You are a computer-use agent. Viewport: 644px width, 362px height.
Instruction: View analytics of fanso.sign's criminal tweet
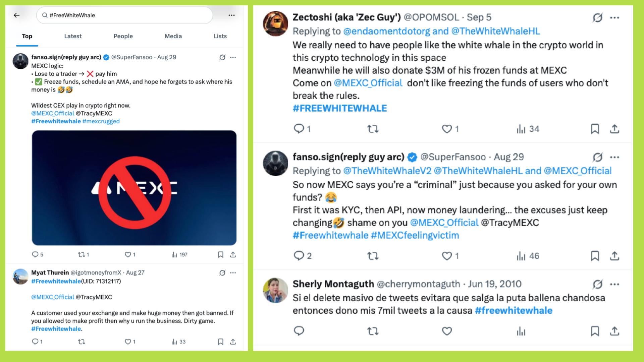(x=521, y=256)
